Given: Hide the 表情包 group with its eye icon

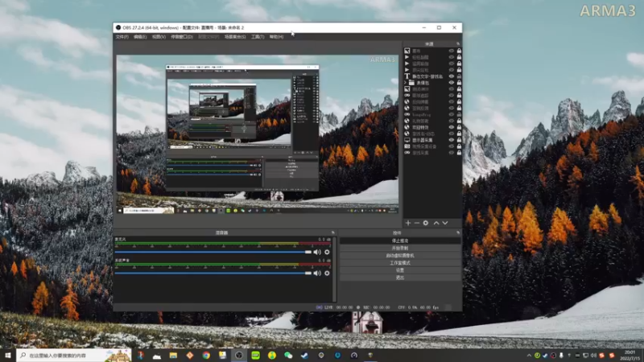Looking at the screenshot, I should pos(451,82).
